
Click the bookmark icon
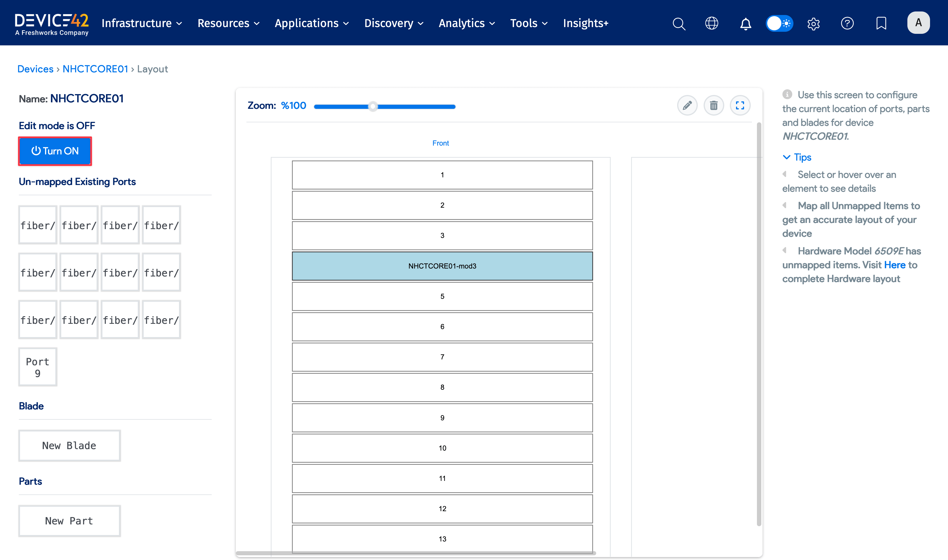tap(881, 24)
